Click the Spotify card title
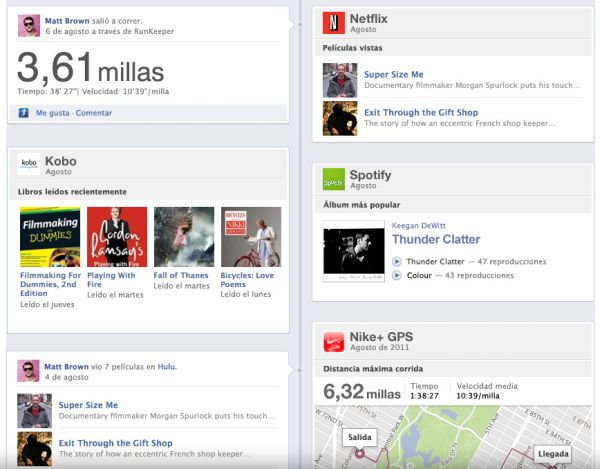The width and height of the screenshot is (600, 469). [x=370, y=175]
